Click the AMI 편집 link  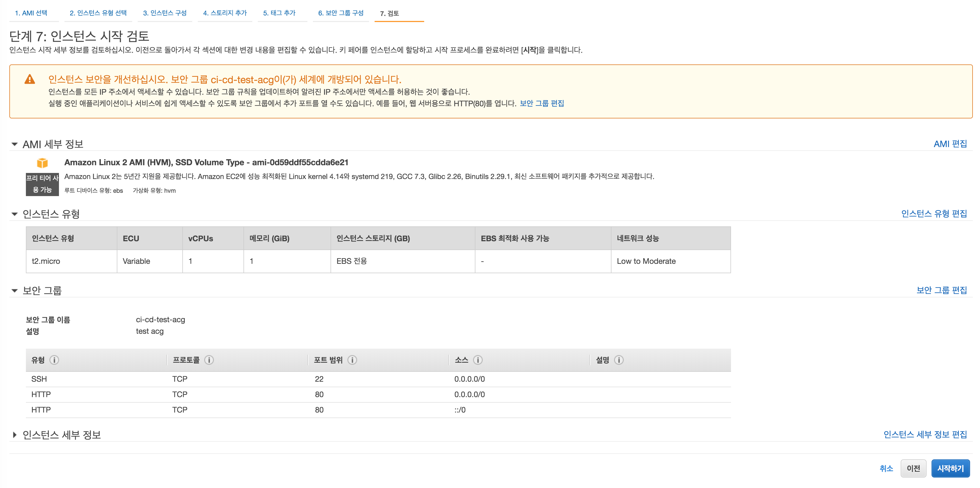(x=950, y=144)
